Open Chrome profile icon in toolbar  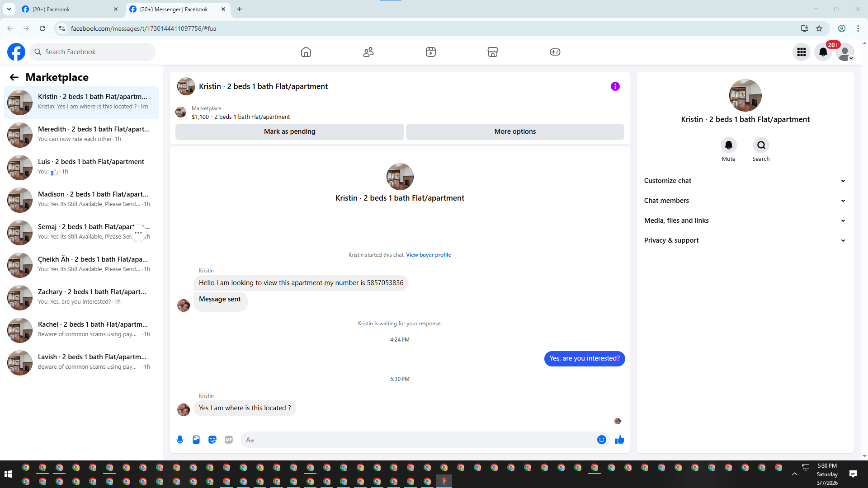[x=842, y=28]
